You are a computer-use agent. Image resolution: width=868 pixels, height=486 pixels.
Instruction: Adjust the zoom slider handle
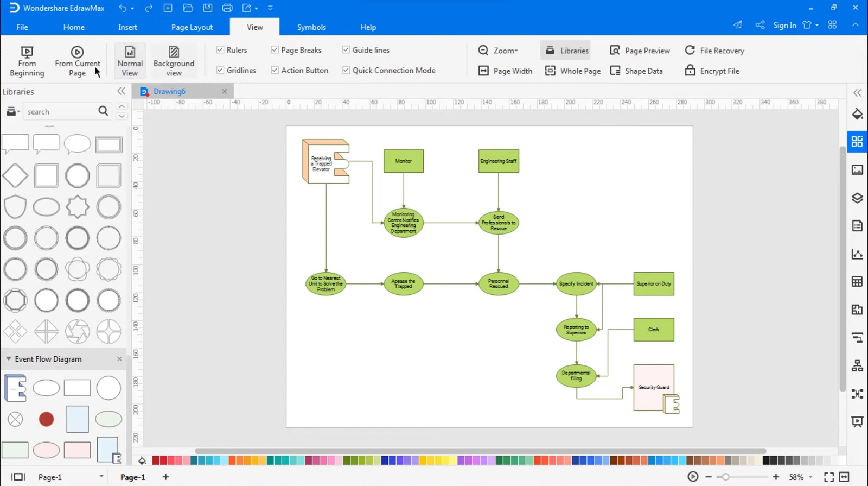[x=725, y=477]
